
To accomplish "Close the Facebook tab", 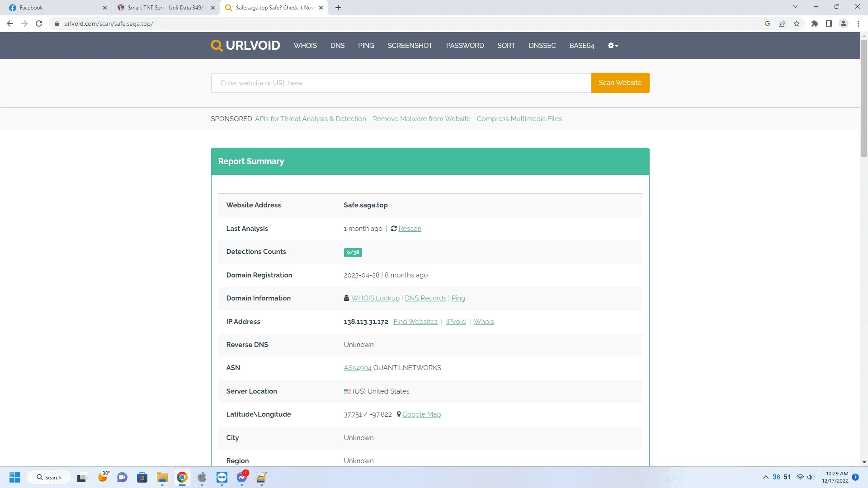I will (105, 8).
